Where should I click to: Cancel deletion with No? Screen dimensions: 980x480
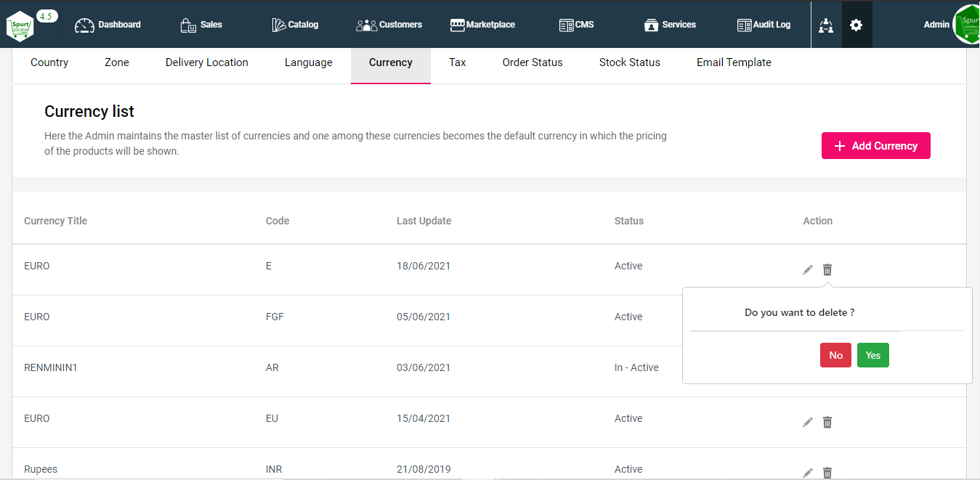tap(835, 355)
